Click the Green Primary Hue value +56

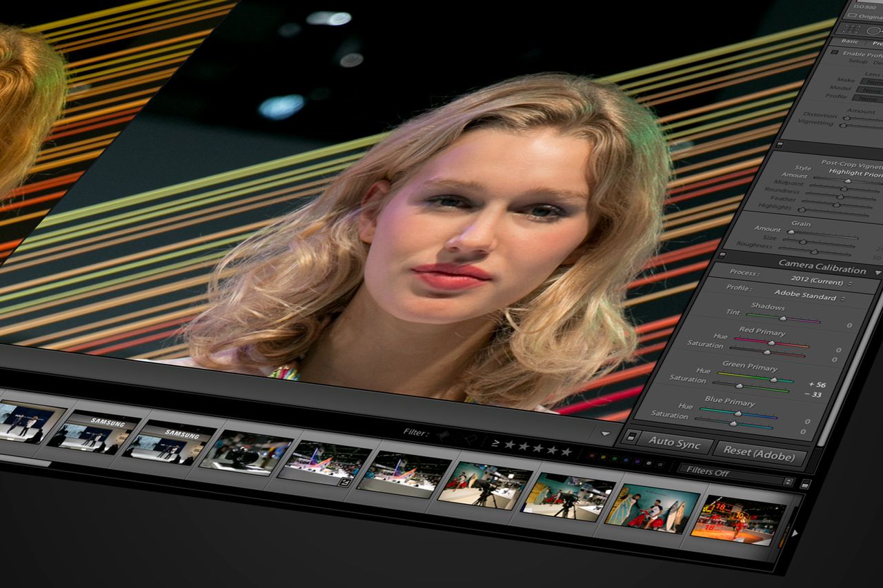(x=816, y=385)
